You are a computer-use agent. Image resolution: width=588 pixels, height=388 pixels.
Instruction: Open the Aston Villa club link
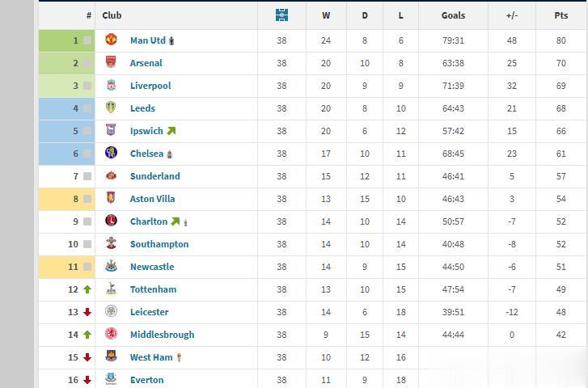click(x=152, y=199)
